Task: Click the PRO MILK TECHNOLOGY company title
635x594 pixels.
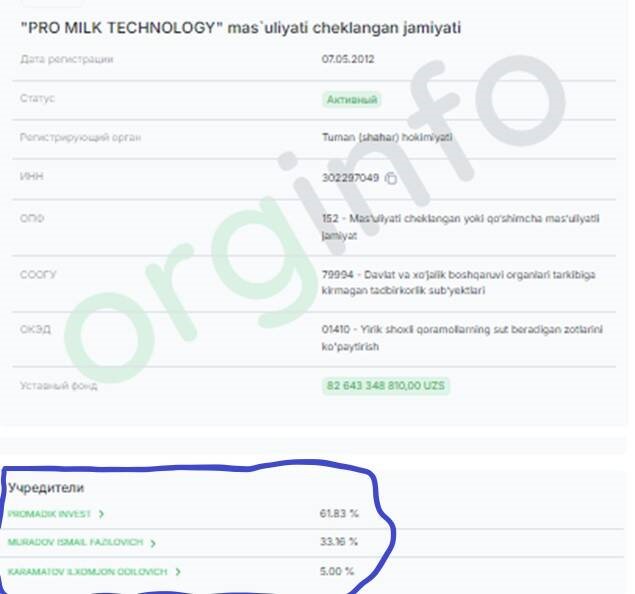Action: click(x=241, y=28)
